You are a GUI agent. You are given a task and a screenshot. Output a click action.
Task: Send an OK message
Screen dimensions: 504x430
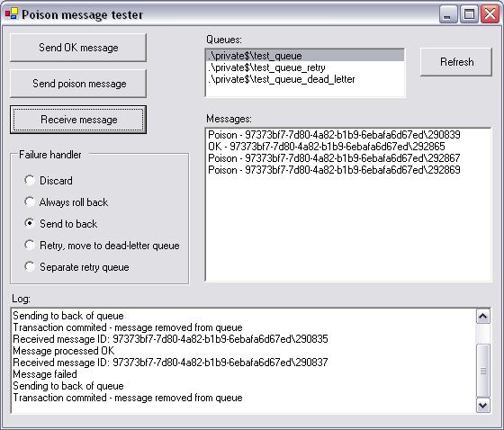(78, 48)
